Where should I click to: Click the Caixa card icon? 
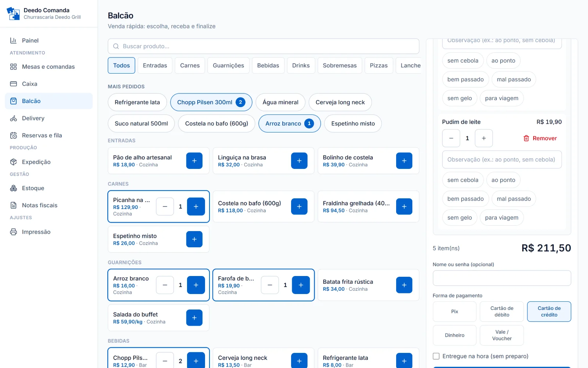point(14,84)
